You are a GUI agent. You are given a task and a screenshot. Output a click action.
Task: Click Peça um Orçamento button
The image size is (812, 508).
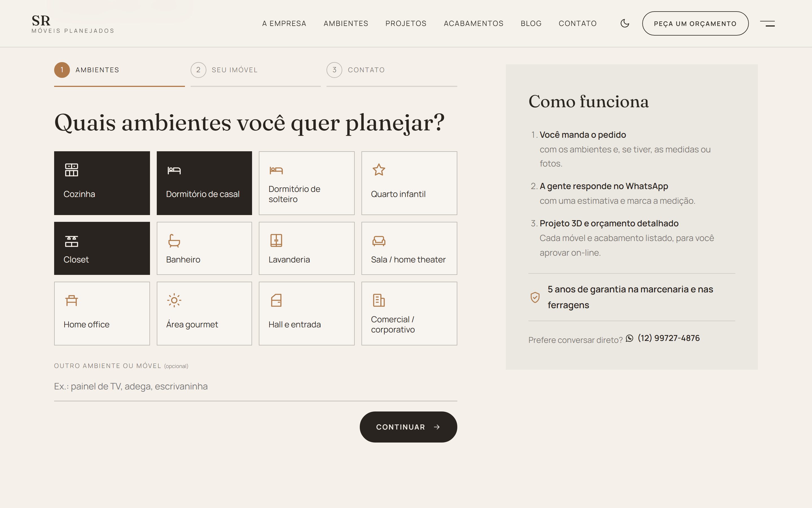coord(695,23)
